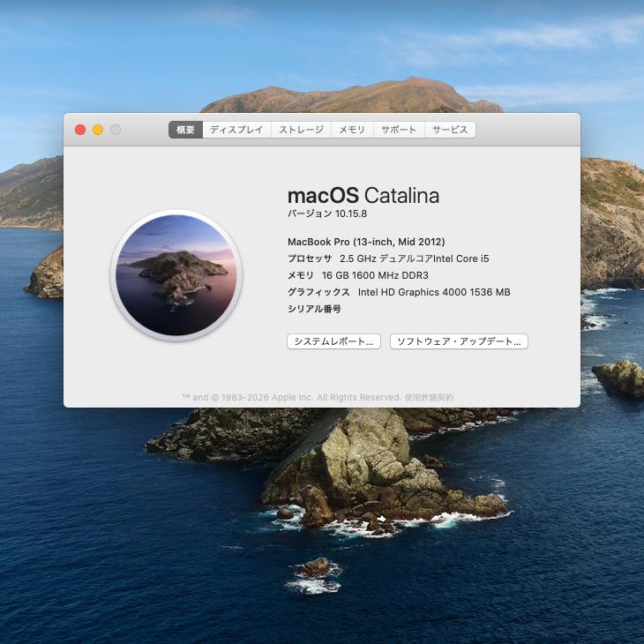Viewport: 644px width, 644px height.
Task: Open the 使用許諾契約 link
Action: click(x=430, y=398)
